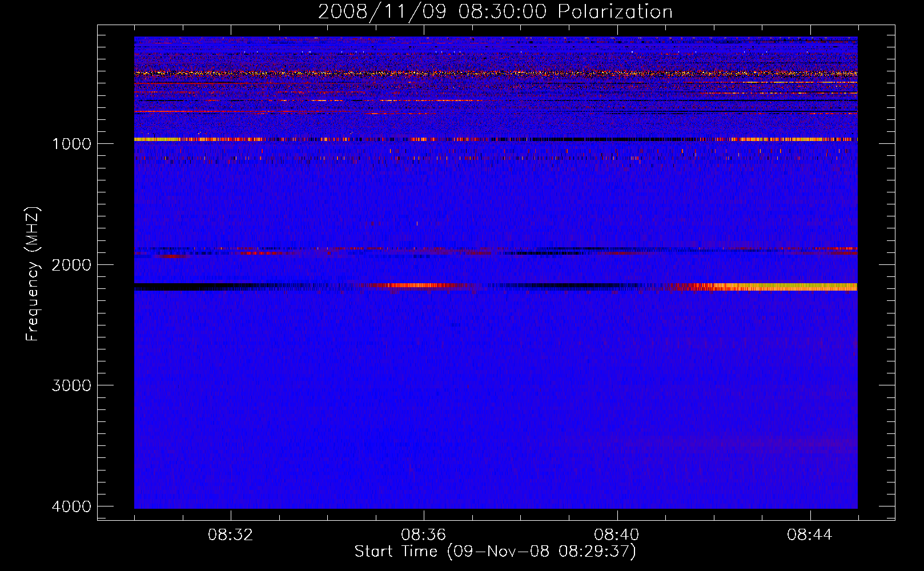Select the 1000 frequency axis label
924x571 pixels.
pyautogui.click(x=71, y=143)
